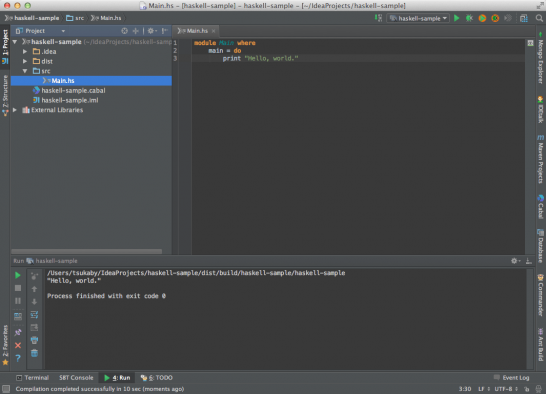Viewport: 546px width, 394px height.
Task: Run haskell-sample with the toolbar green arrow
Action: [x=457, y=18]
